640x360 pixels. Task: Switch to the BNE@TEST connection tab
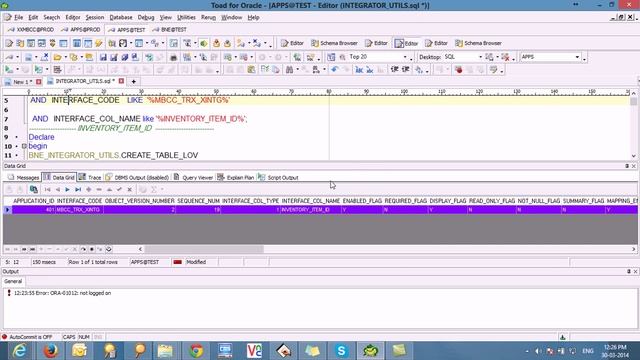click(169, 30)
